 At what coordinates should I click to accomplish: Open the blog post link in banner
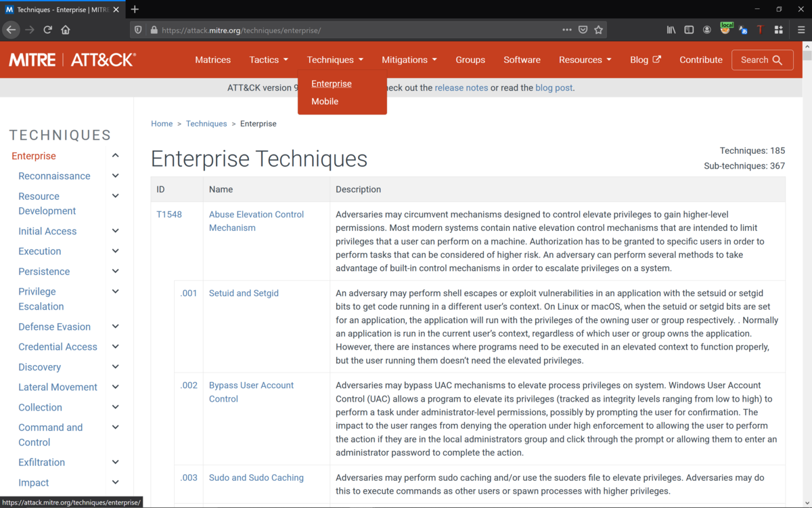[x=554, y=88]
